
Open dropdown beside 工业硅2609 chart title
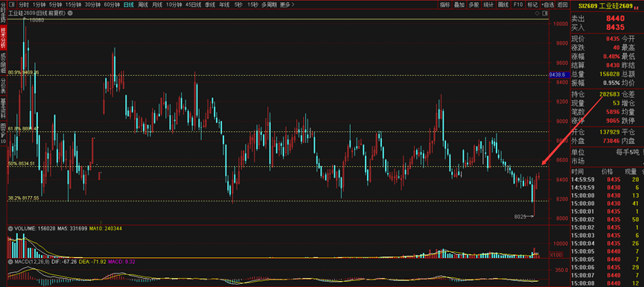[70, 13]
